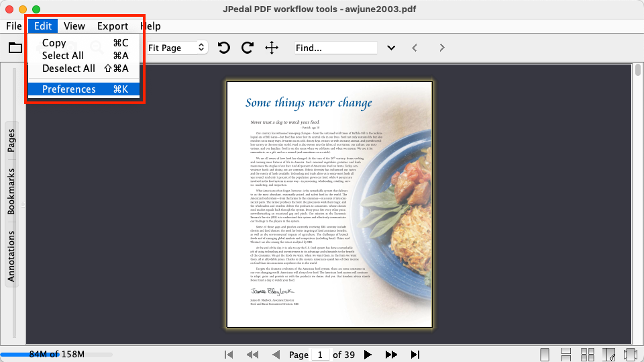Click the displayed PDF page

329,204
